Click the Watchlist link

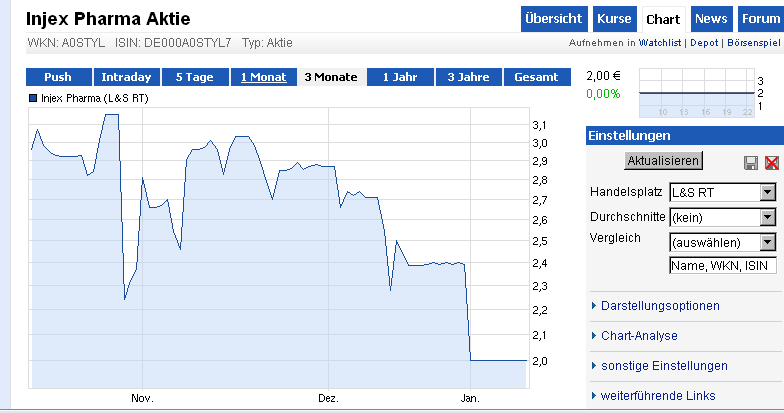pyautogui.click(x=660, y=43)
